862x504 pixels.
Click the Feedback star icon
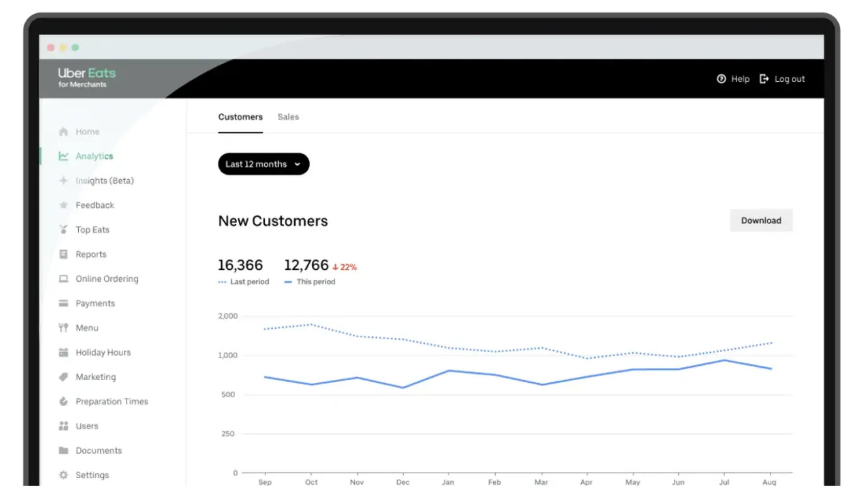[x=63, y=205]
